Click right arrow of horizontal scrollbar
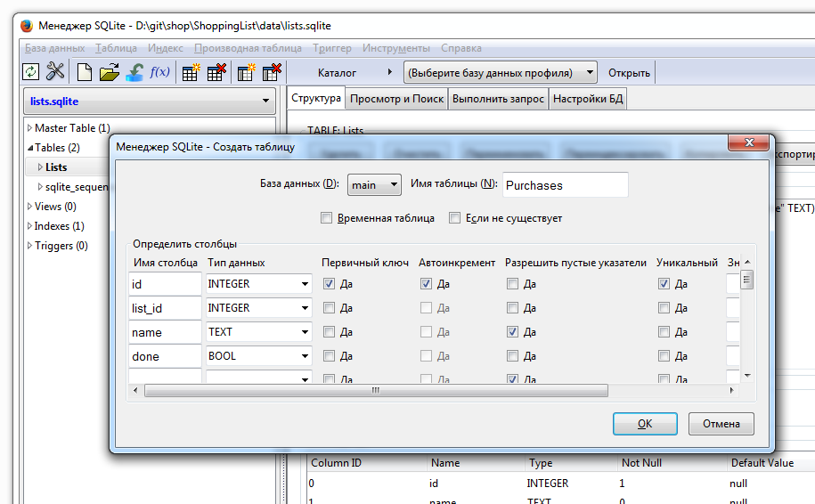The image size is (815, 504). [x=732, y=390]
